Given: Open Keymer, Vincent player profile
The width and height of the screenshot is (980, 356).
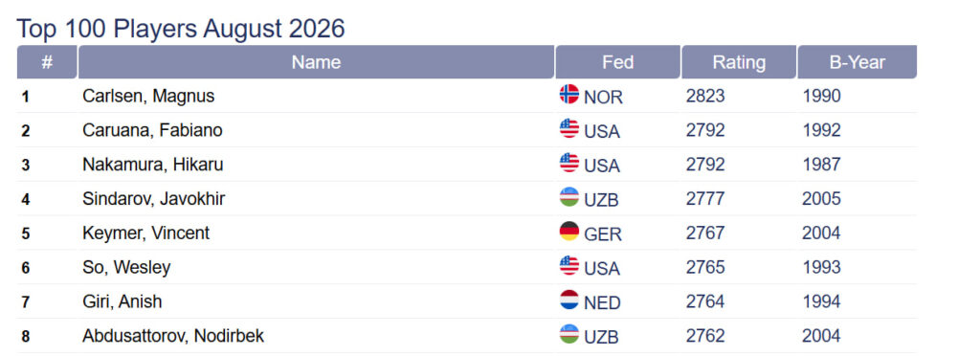Looking at the screenshot, I should coord(145,234).
